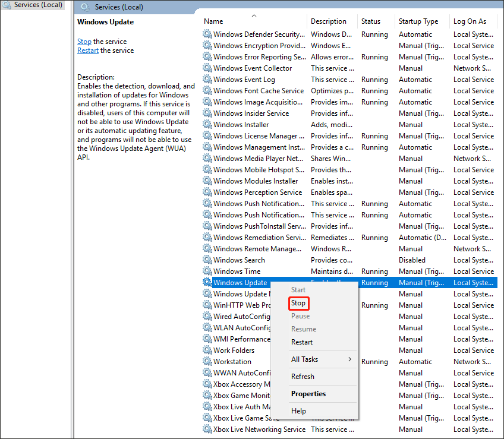Select the Work Folders service name
Viewport: 504px width, 439px height.
(x=234, y=350)
